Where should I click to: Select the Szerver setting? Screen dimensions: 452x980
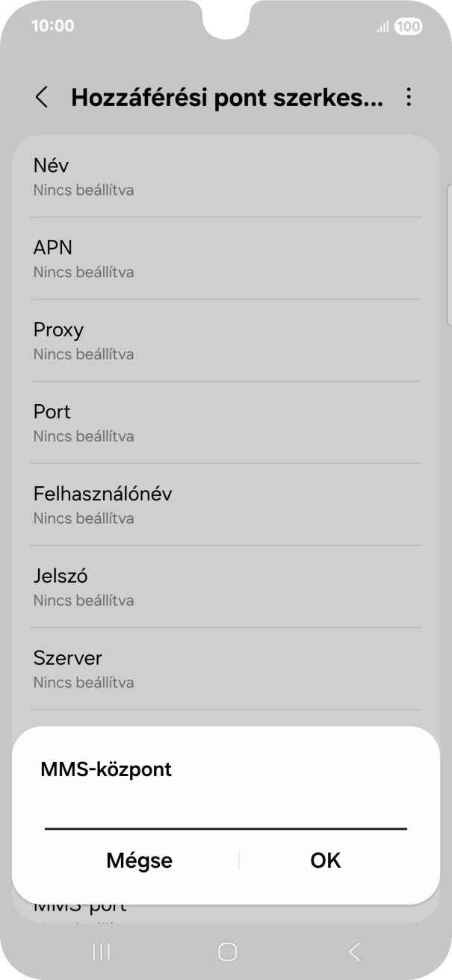[224, 669]
